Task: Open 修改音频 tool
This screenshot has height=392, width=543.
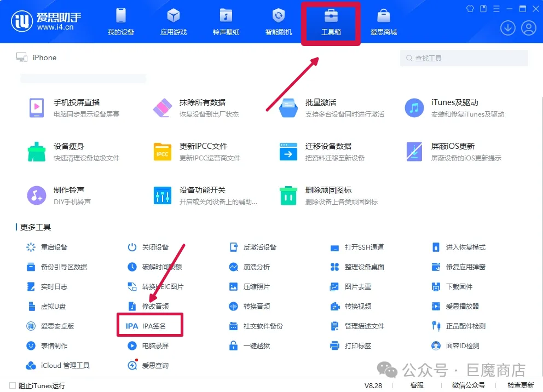Action: [x=148, y=307]
